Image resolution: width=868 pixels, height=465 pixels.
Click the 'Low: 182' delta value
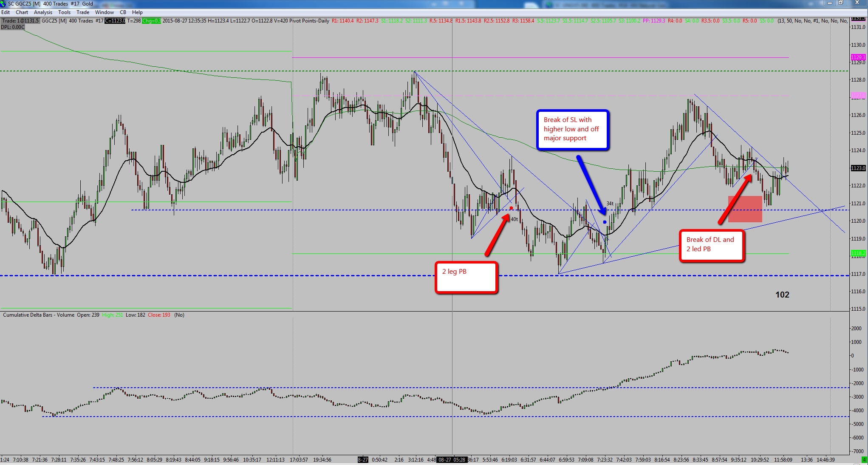(x=136, y=315)
